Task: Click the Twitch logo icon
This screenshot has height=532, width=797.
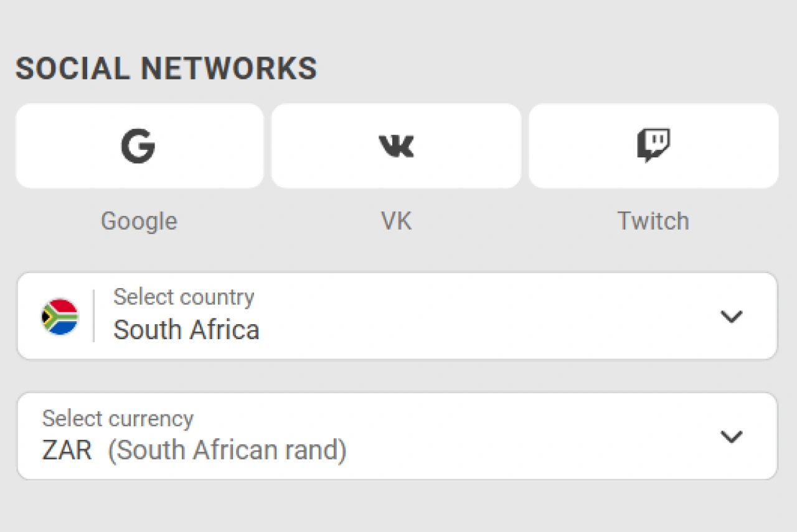Action: 653,146
